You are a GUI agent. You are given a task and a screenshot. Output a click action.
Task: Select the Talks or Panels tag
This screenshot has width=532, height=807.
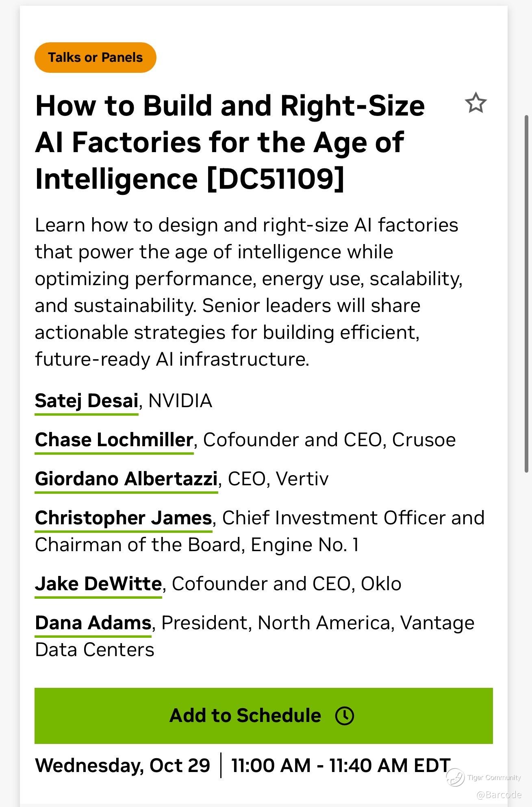click(x=95, y=57)
